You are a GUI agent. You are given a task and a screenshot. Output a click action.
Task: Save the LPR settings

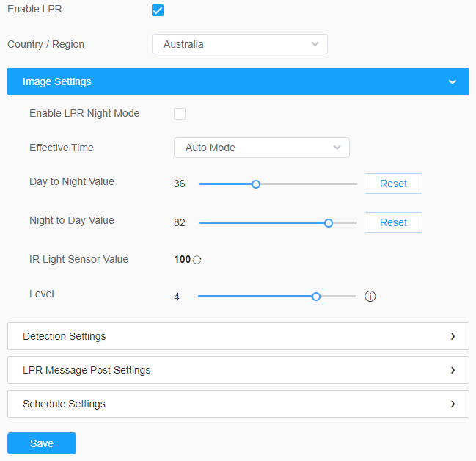pyautogui.click(x=42, y=443)
